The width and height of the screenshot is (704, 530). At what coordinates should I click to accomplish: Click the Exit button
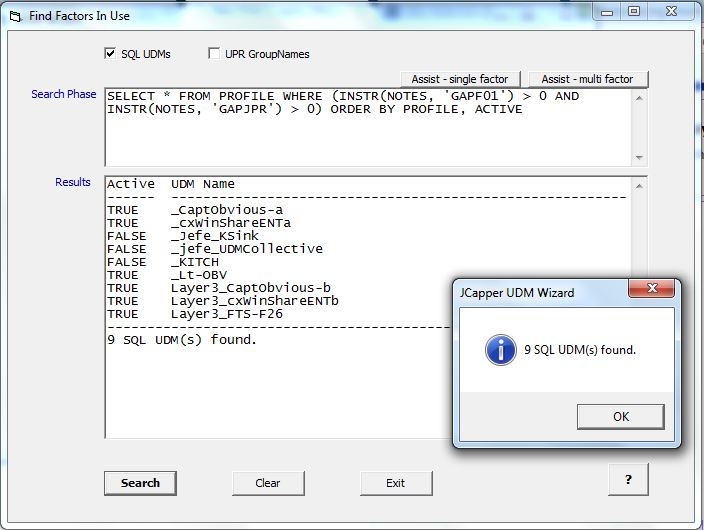(396, 483)
